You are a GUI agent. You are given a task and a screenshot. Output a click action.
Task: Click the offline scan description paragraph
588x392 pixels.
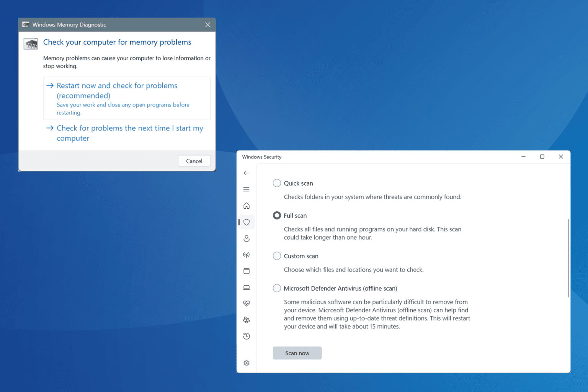377,314
